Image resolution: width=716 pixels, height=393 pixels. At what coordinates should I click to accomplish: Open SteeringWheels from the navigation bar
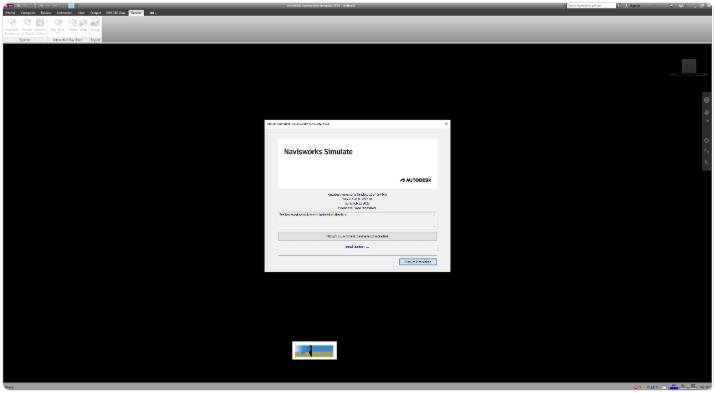pyautogui.click(x=706, y=100)
